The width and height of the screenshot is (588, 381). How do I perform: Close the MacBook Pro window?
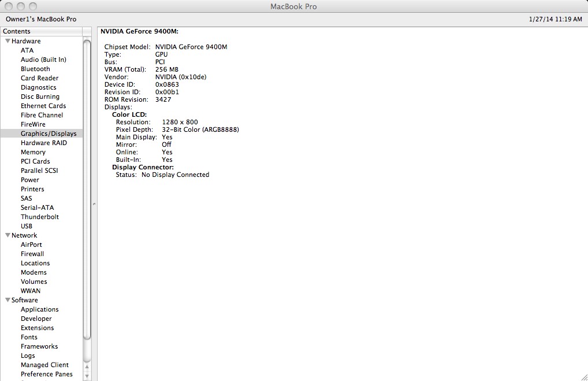coord(9,6)
